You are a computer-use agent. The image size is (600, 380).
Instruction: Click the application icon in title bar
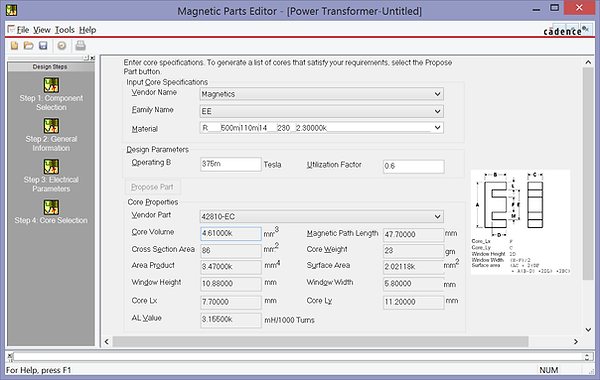point(11,10)
